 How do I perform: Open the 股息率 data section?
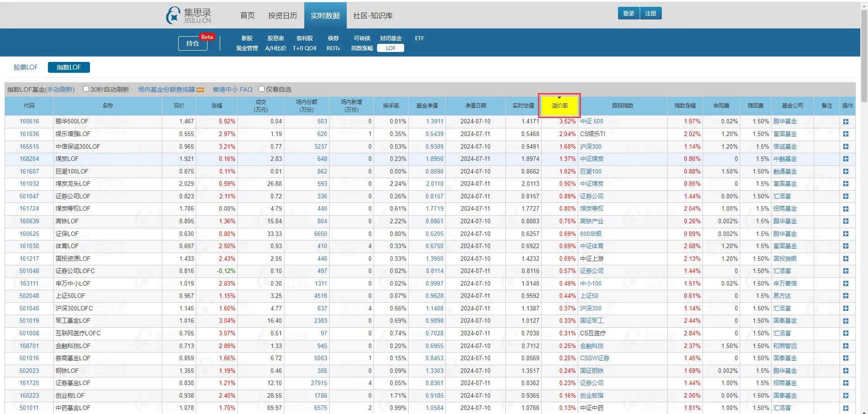[x=276, y=38]
